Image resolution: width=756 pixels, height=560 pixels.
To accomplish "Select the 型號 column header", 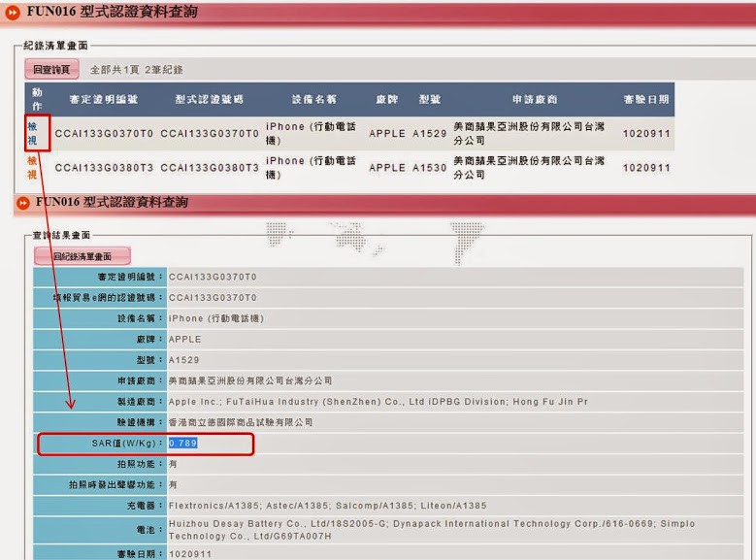I will (x=430, y=99).
